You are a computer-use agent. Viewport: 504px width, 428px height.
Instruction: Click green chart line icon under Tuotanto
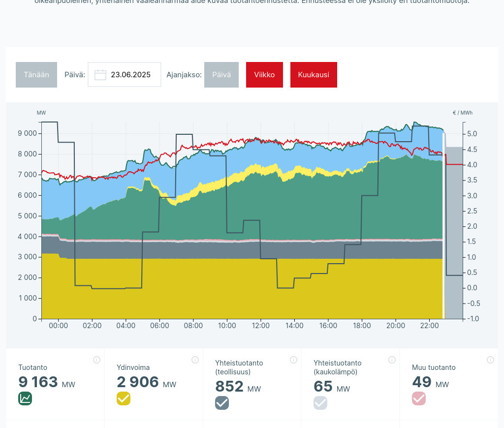click(25, 398)
